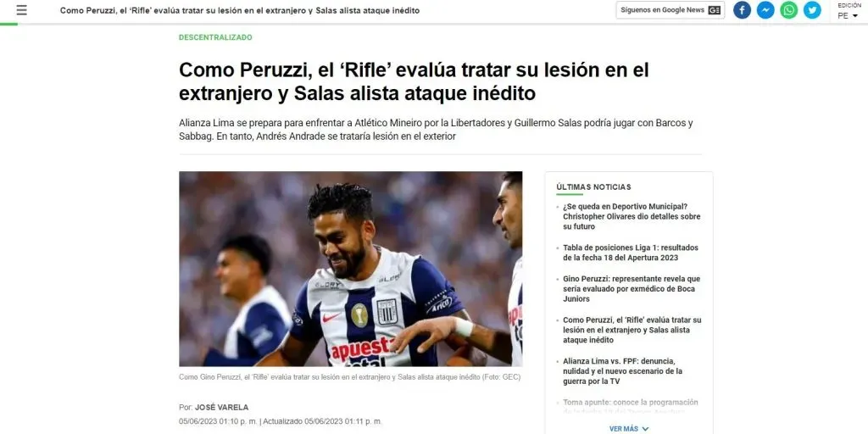
Task: Click the Google News logo icon
Action: 714,10
